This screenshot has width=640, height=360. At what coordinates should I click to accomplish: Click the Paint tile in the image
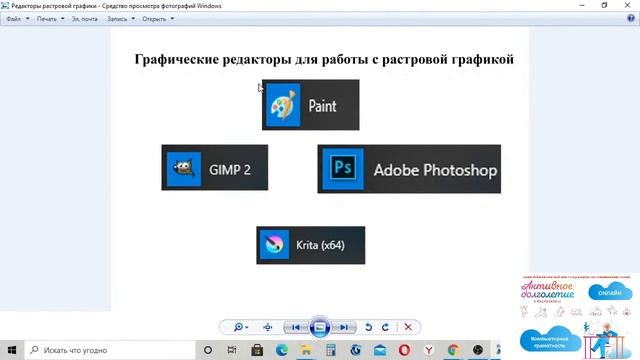(x=311, y=105)
